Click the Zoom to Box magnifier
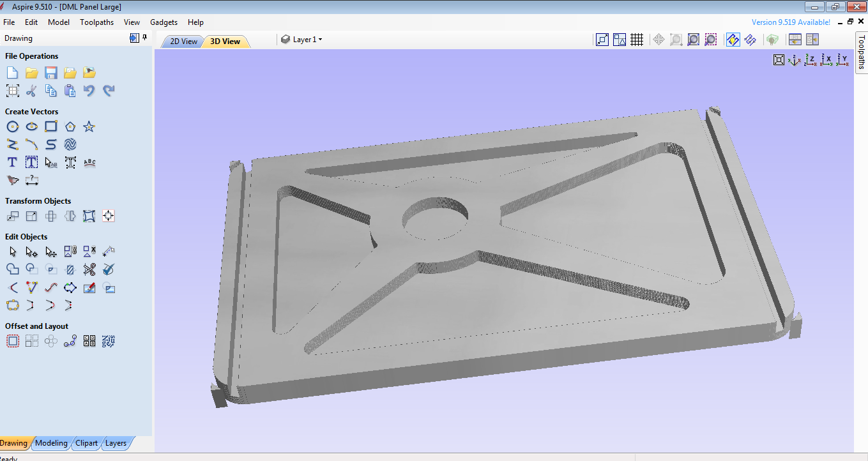The width and height of the screenshot is (868, 461). pyautogui.click(x=676, y=40)
